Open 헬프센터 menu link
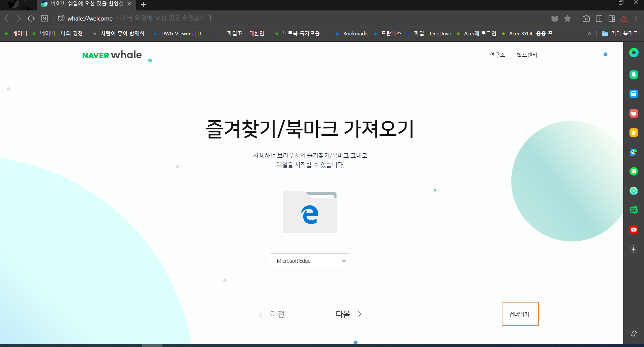644x347 pixels. 527,55
